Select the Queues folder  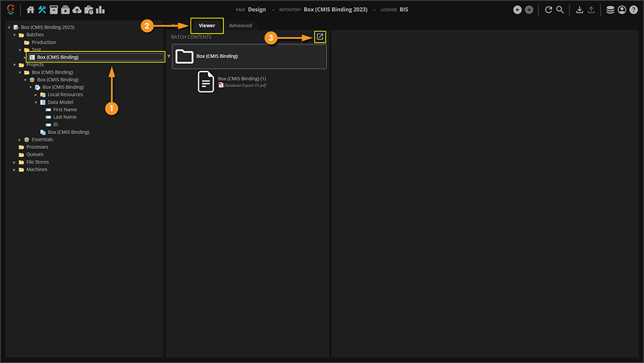point(35,154)
